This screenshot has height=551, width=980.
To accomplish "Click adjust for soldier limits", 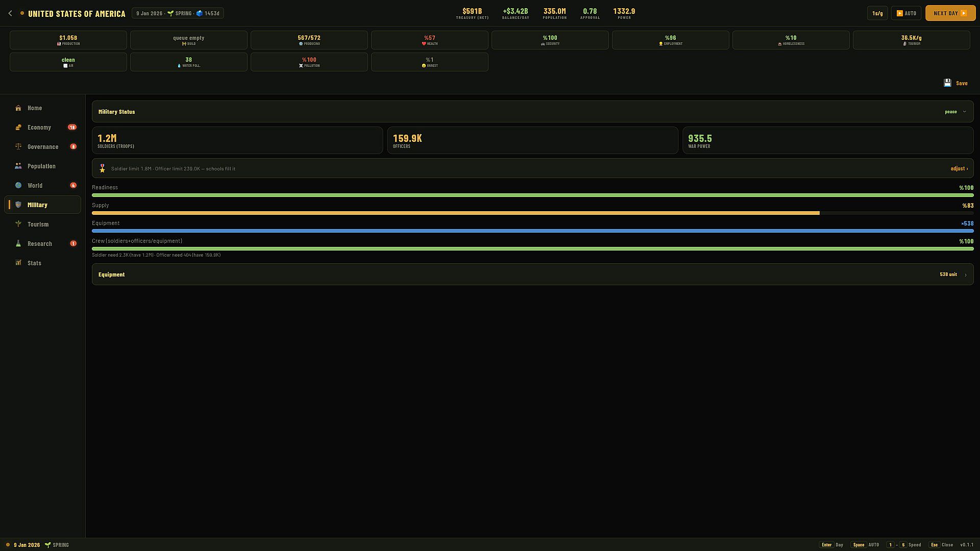I will [959, 168].
